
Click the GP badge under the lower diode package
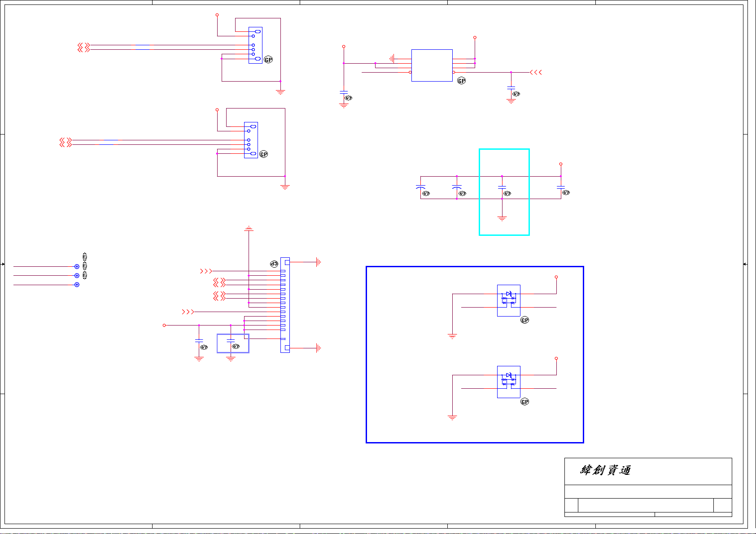(525, 402)
